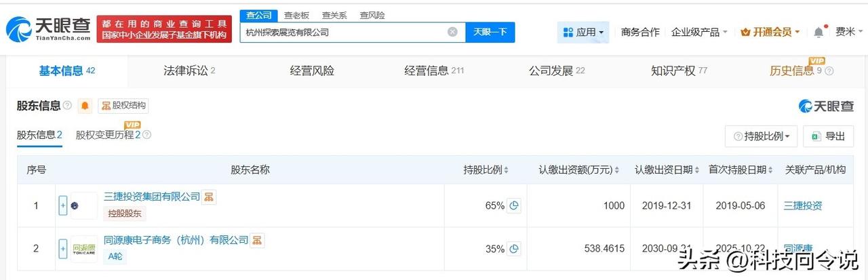Click the 同源康 company logo thumbnail
This screenshot has width=868, height=280.
pyautogui.click(x=83, y=249)
